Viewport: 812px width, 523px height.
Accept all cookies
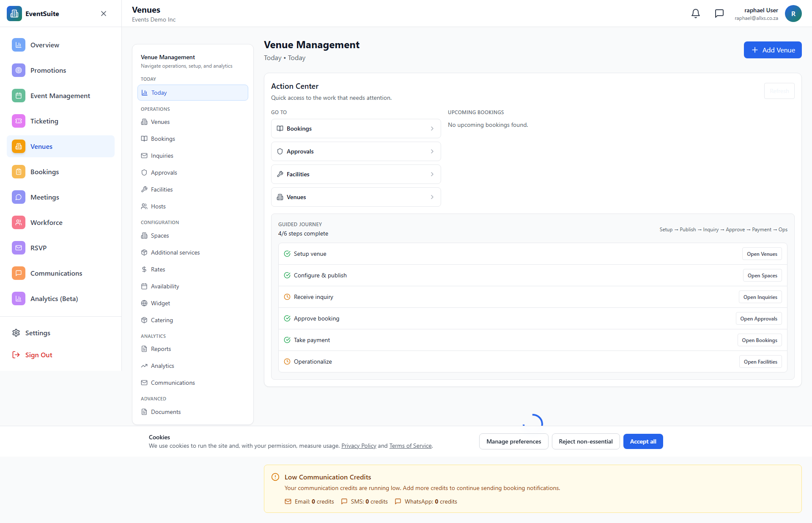click(643, 441)
